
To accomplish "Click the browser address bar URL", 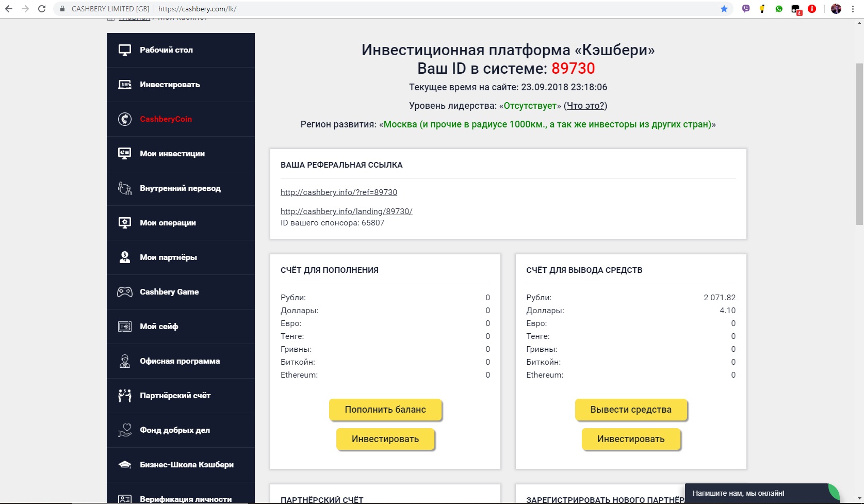I will (x=198, y=9).
